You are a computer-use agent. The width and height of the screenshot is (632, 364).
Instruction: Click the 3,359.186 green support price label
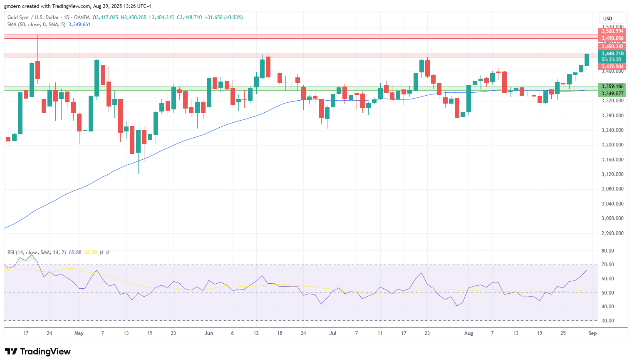click(x=612, y=87)
